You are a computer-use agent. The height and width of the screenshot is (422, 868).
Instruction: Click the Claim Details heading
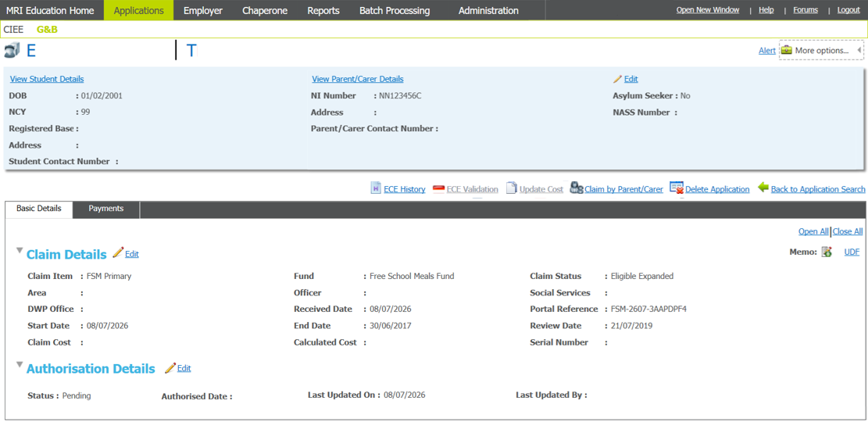pos(66,255)
